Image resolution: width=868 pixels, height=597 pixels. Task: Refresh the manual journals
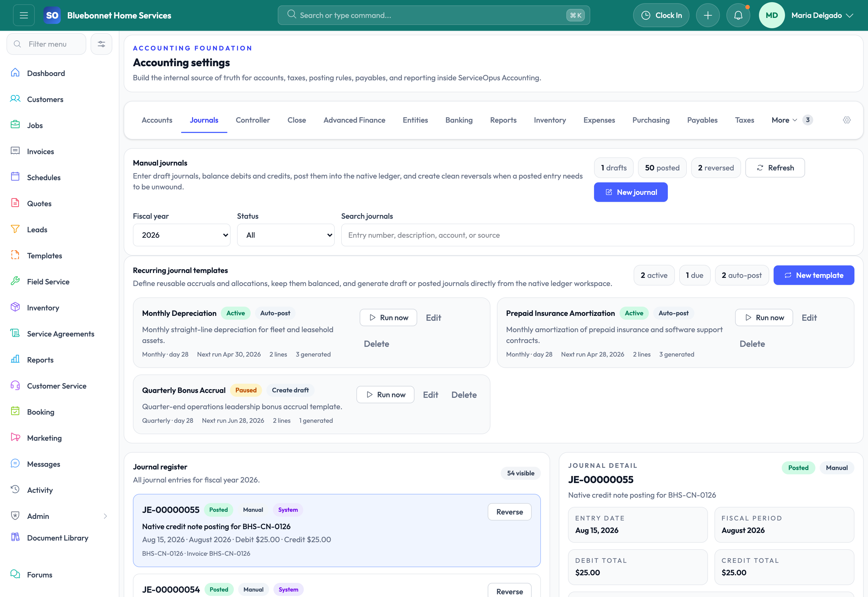775,168
